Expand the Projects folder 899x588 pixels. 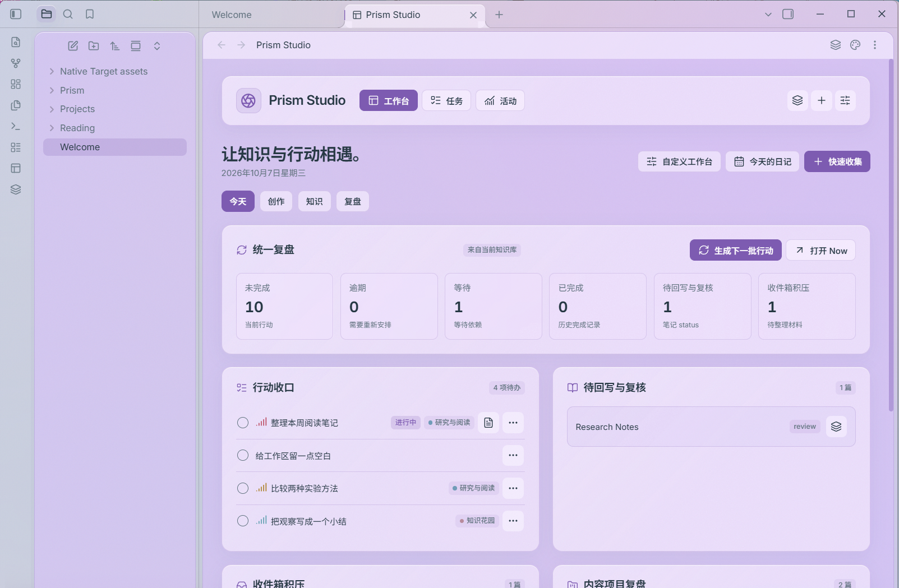pos(52,109)
